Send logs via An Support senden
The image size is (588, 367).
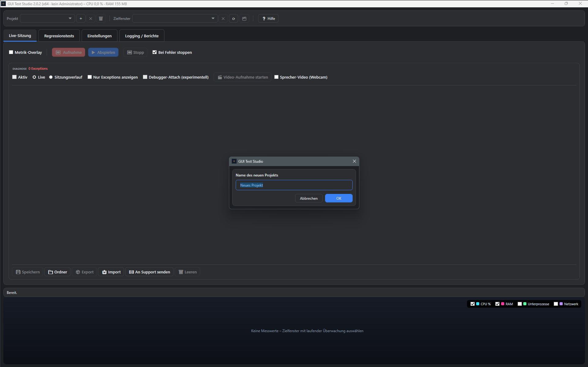(149, 272)
